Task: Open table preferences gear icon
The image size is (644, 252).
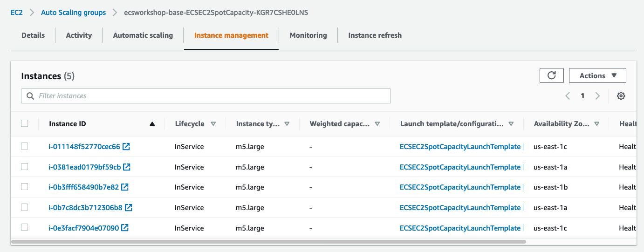Action: pos(621,96)
